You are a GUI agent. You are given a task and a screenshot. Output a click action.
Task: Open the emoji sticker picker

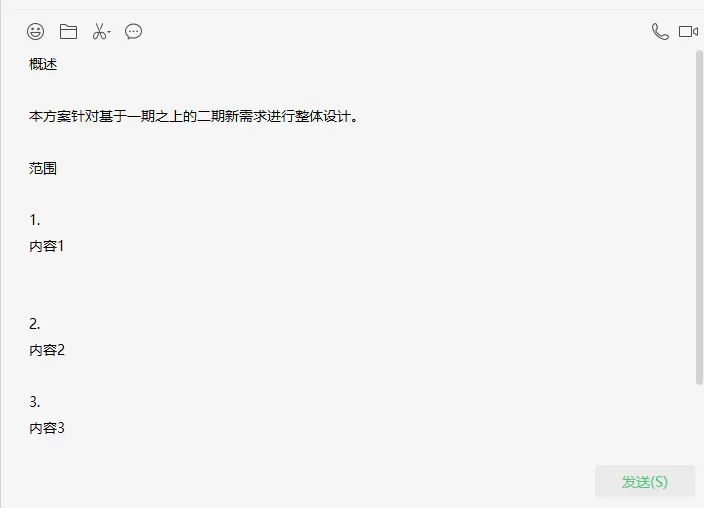(35, 32)
